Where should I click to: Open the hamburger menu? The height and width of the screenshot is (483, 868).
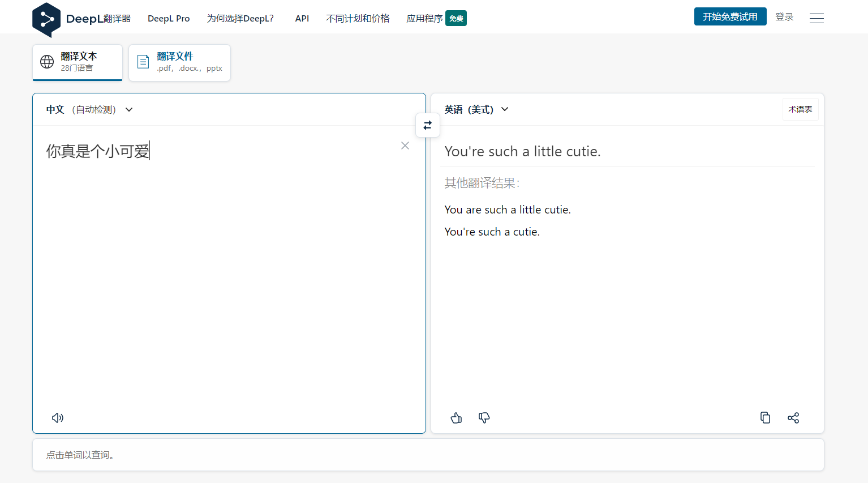click(x=817, y=18)
